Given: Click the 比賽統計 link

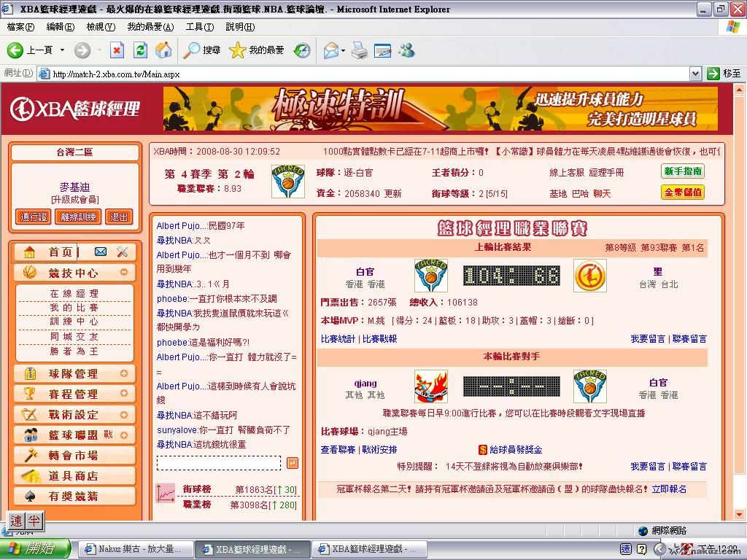Looking at the screenshot, I should point(338,339).
